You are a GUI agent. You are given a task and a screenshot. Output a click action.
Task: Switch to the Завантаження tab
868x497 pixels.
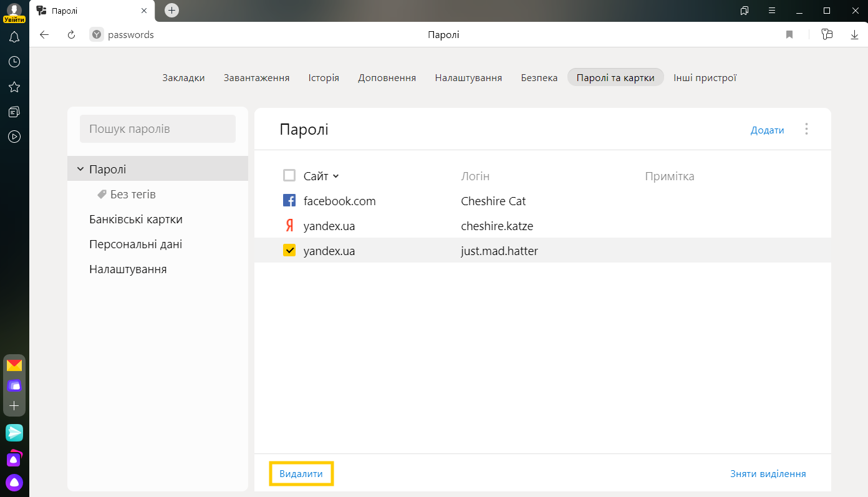[x=257, y=78]
